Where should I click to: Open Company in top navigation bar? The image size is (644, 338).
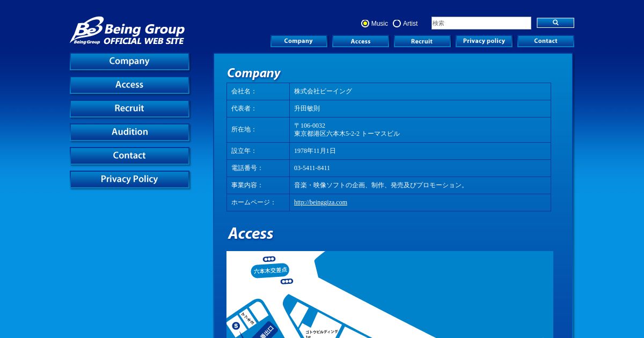(x=299, y=41)
